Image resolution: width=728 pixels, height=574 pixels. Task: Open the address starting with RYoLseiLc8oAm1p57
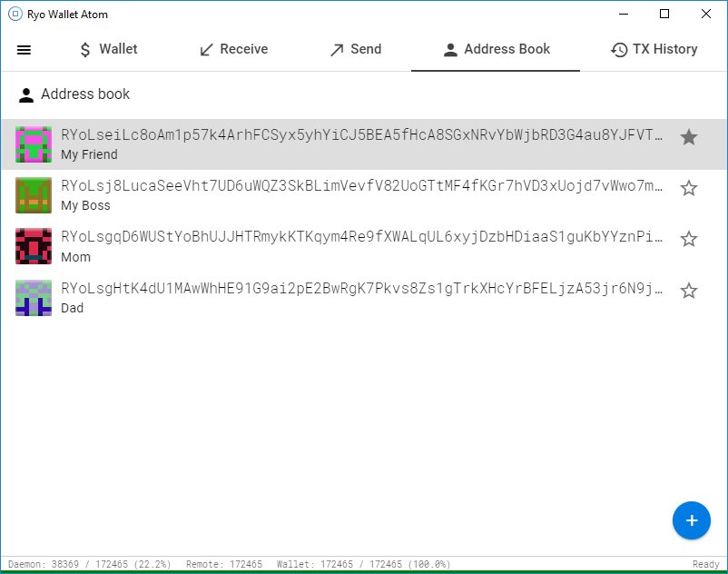tap(362, 134)
